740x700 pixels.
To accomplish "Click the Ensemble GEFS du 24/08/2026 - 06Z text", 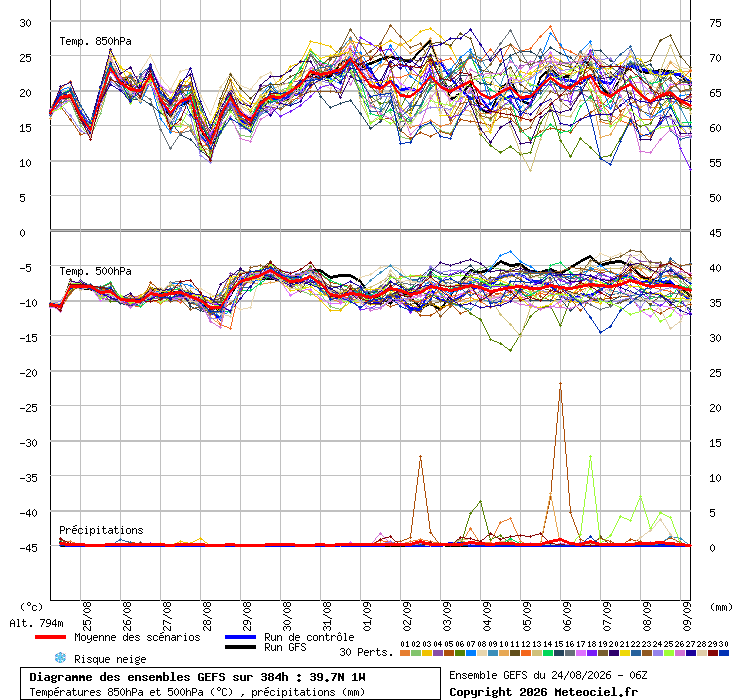I will tap(548, 675).
